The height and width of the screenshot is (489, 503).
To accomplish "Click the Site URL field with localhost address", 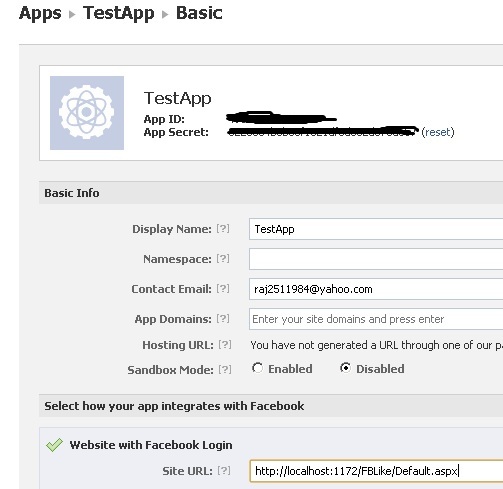I will pos(376,471).
